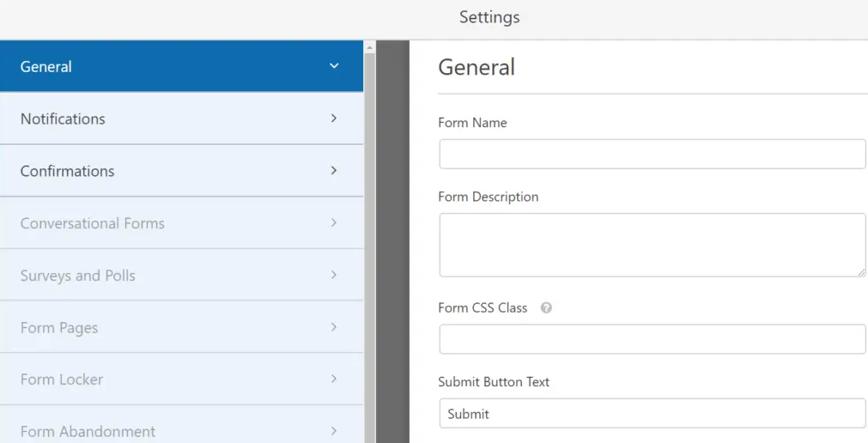Click the Form Abandonment chevron
Viewport: 868px width, 443px height.
tap(334, 431)
